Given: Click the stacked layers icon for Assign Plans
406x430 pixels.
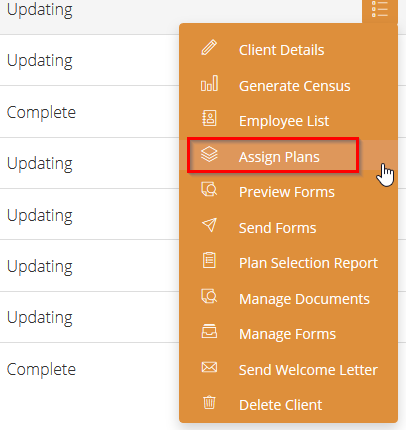Looking at the screenshot, I should 209,155.
